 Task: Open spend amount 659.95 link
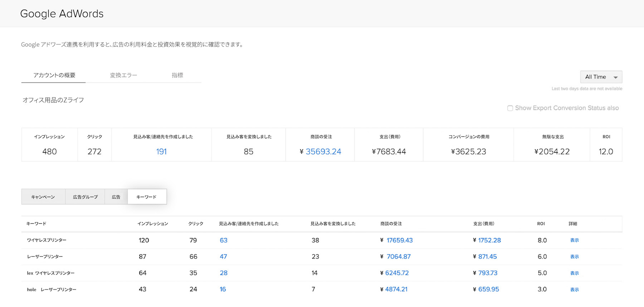click(x=488, y=289)
